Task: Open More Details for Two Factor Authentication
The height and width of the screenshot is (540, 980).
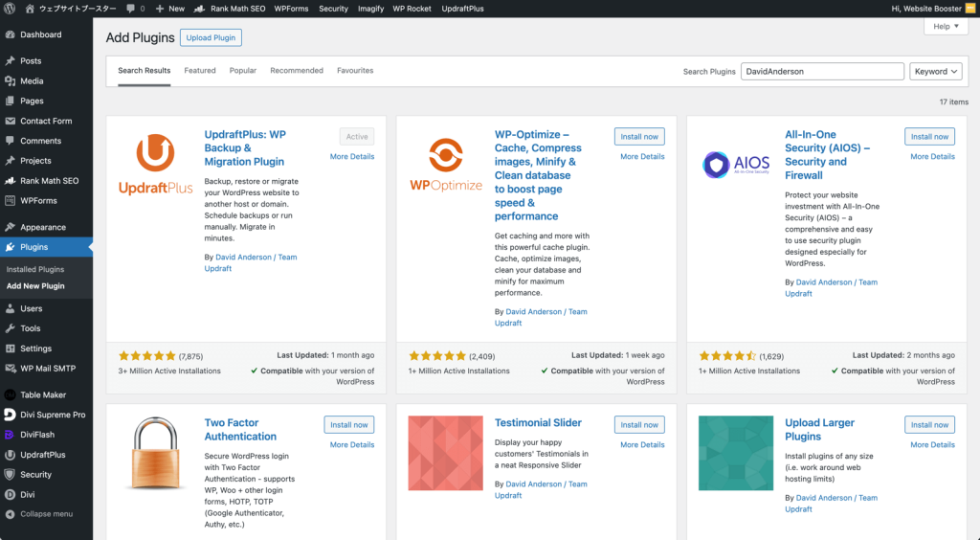Action: [352, 444]
